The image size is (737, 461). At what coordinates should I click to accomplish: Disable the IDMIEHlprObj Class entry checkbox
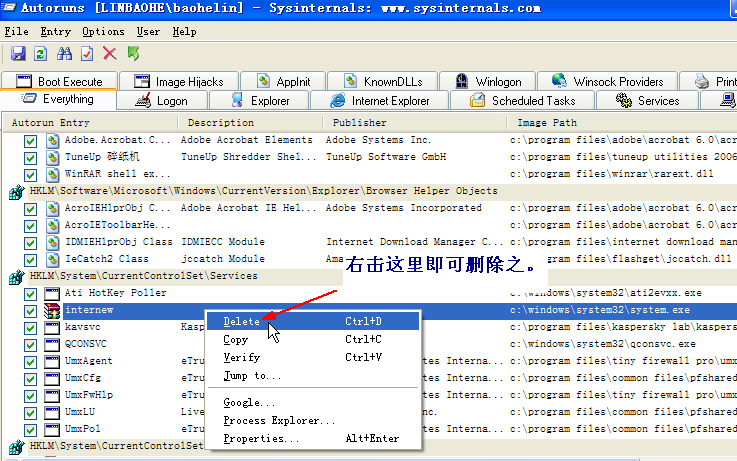(31, 243)
